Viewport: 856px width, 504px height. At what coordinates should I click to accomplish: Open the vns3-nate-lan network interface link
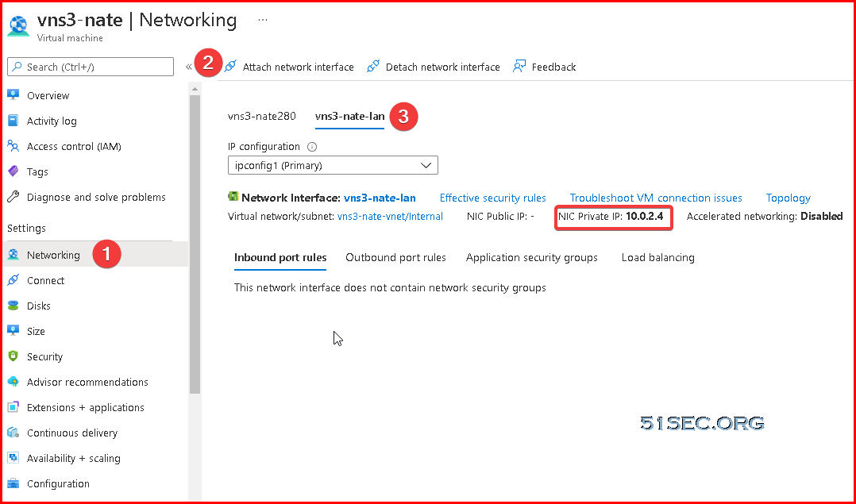click(x=380, y=198)
